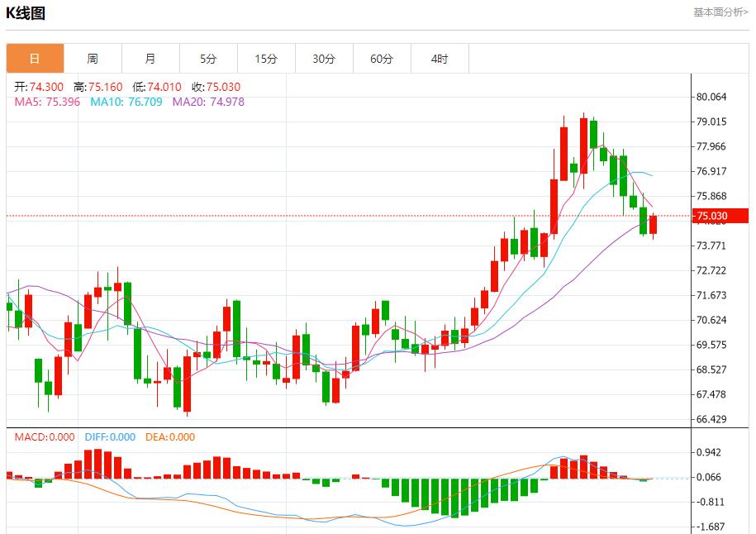
Task: Switch to the 月 monthly tab
Action: (150, 59)
